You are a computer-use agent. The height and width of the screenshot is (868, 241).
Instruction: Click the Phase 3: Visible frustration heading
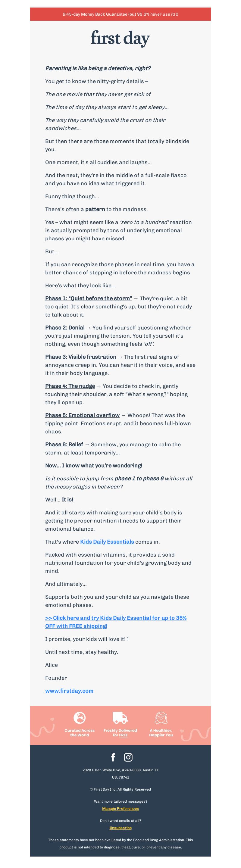coord(80,357)
